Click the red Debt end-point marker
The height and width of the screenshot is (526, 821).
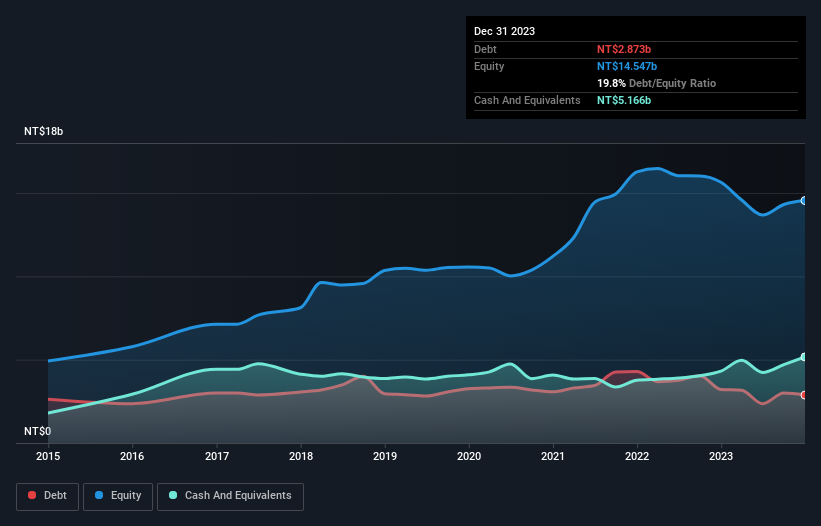804,395
